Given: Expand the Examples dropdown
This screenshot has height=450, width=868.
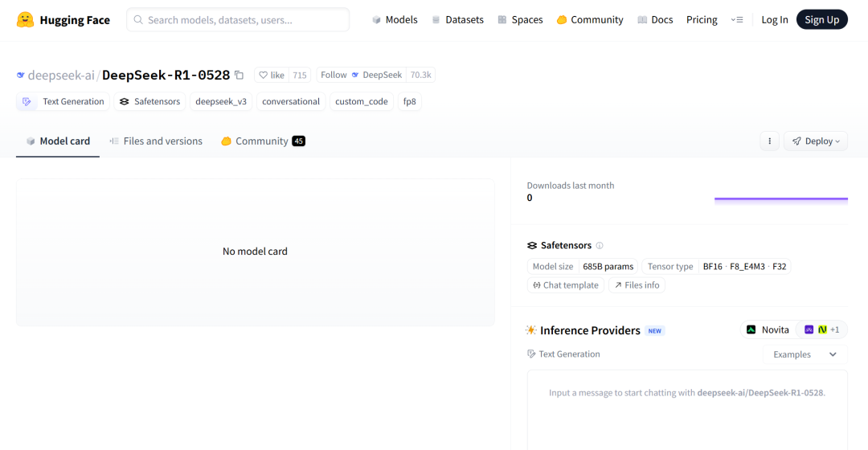Looking at the screenshot, I should click(x=805, y=354).
